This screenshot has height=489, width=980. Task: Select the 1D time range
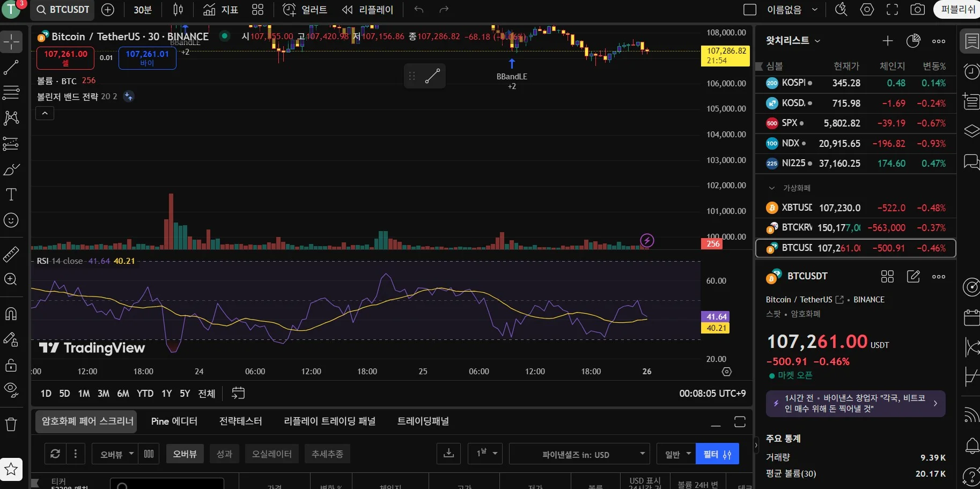[x=46, y=394]
